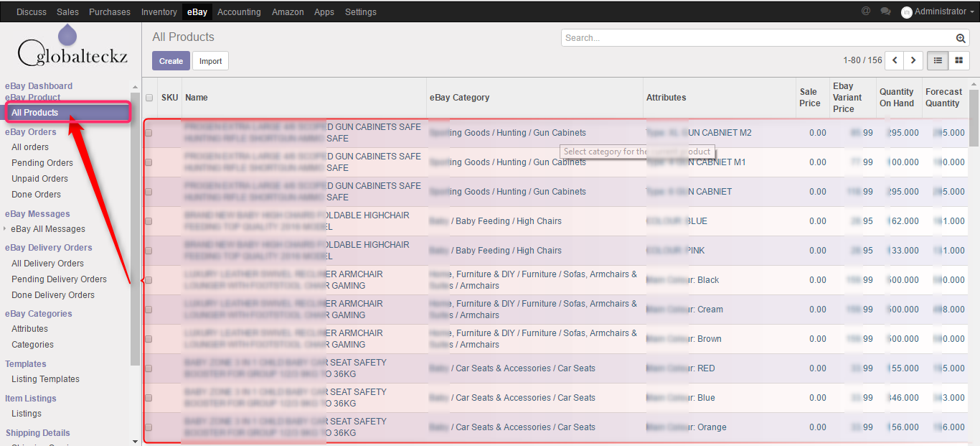Sort table by eBay Category column header
This screenshot has width=980, height=446.
(x=459, y=98)
